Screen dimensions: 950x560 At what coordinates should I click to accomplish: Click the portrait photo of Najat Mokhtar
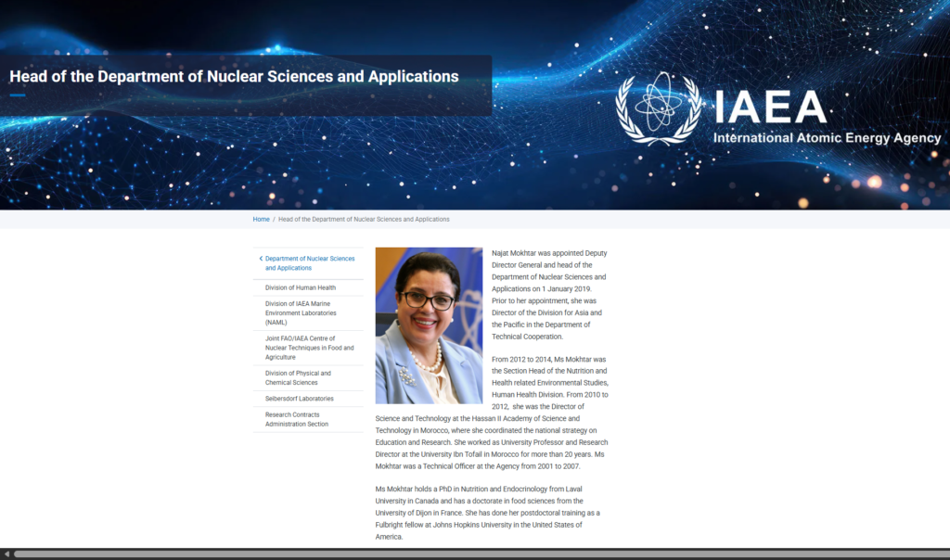click(x=429, y=325)
